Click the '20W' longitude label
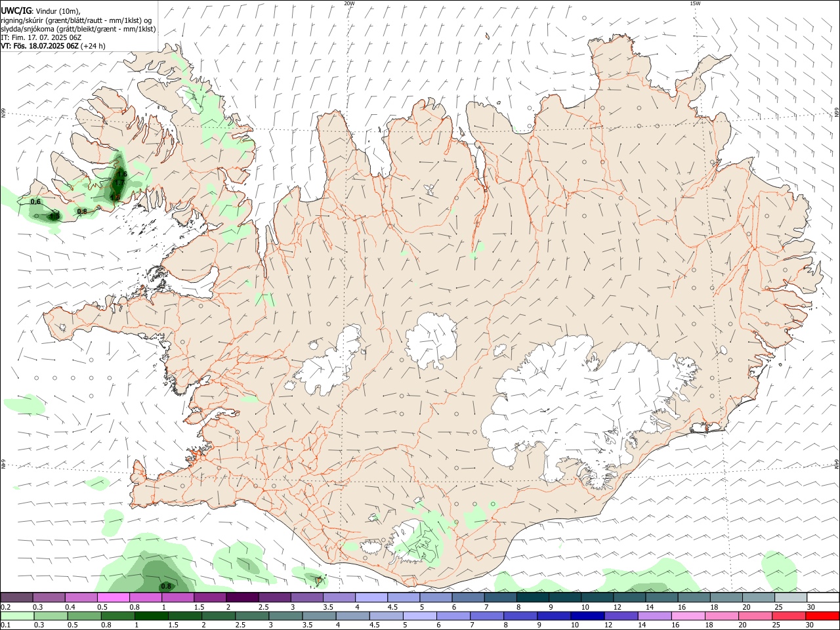Image resolution: width=840 pixels, height=630 pixels. click(349, 3)
